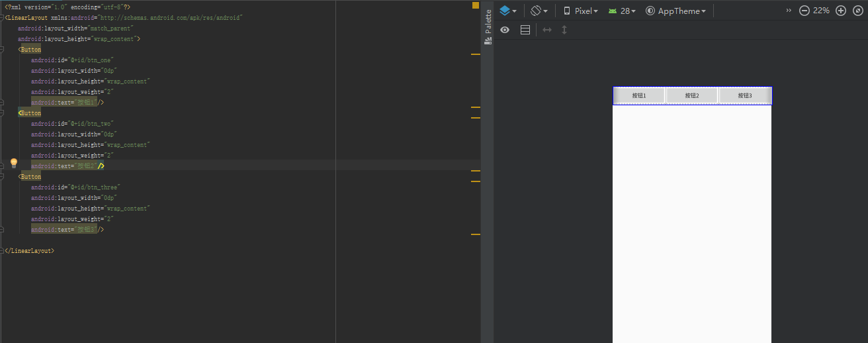868x343 pixels.
Task: Click the android:text="按钮3" code line
Action: coord(67,230)
